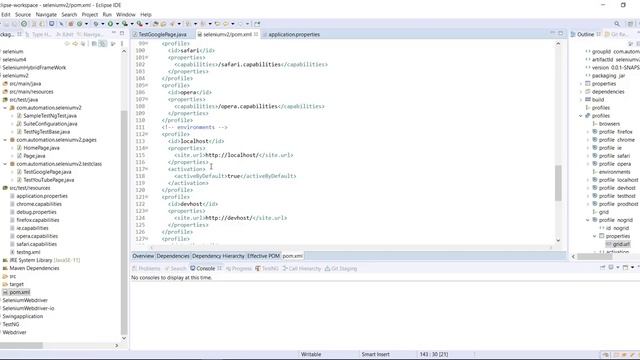The image size is (640, 360).
Task: Close the Console view tab
Action: click(220, 268)
